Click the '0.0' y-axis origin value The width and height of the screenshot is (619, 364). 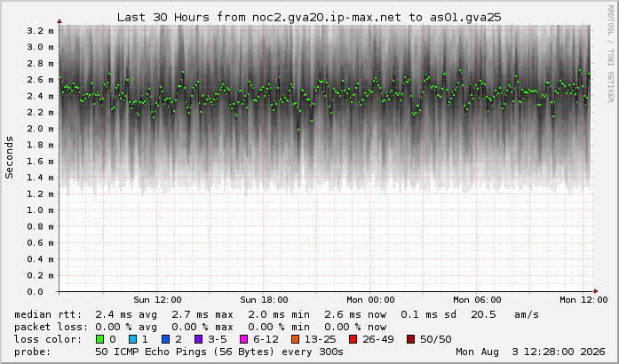click(35, 292)
